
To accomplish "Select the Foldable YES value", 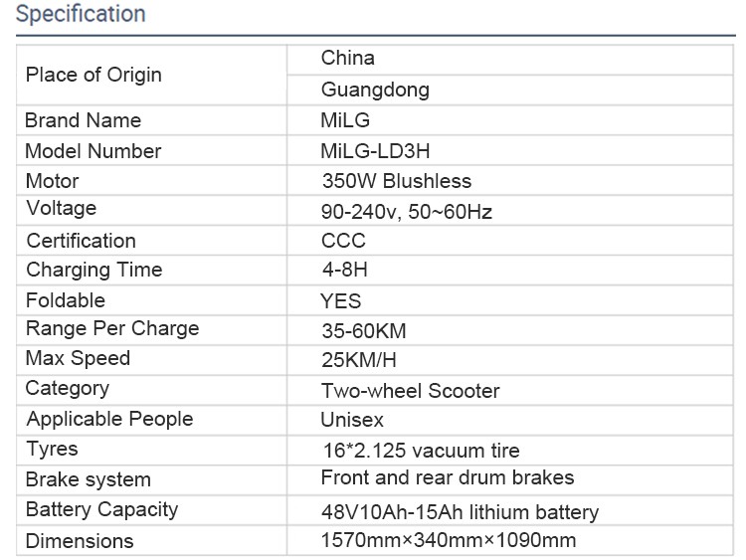I will pos(340,301).
